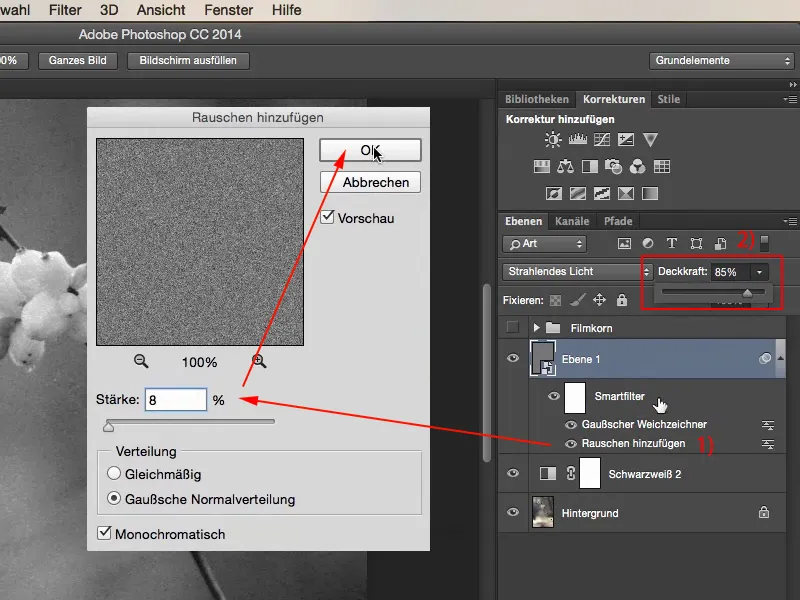Confirm noise filter with OK
This screenshot has height=600, width=800.
(370, 150)
